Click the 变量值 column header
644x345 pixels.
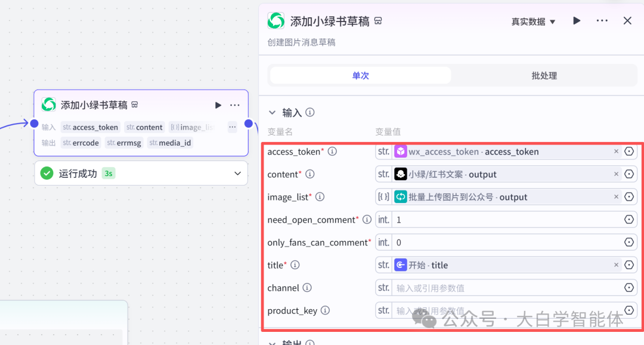(388, 131)
